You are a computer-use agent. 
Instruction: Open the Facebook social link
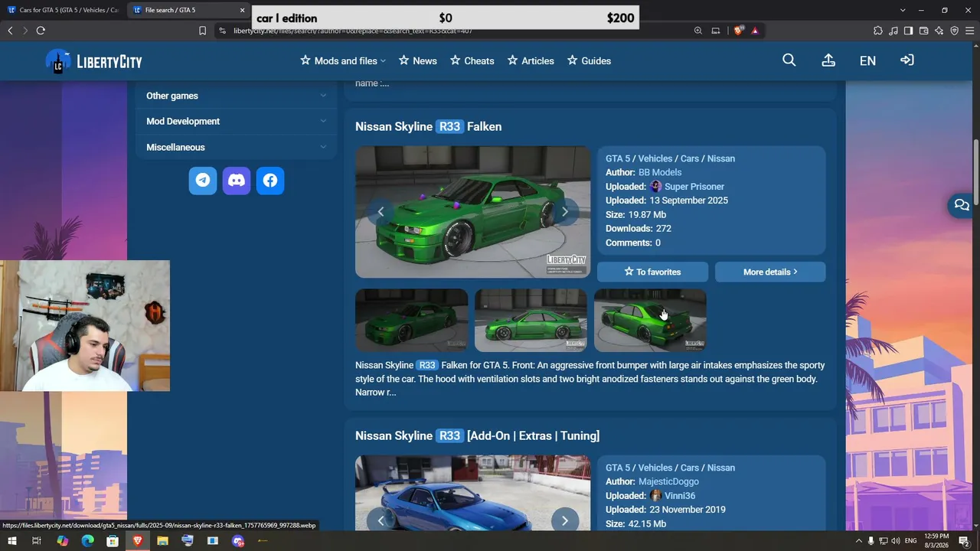pos(270,181)
